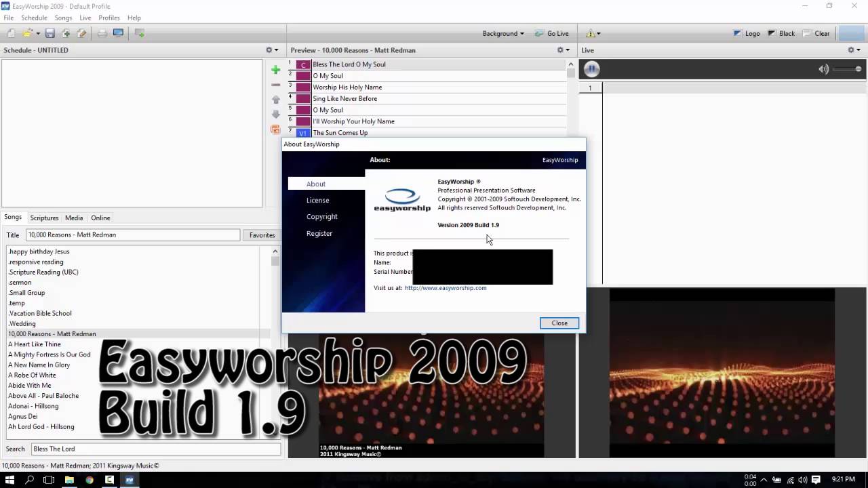
Task: Expand the open schedule dropdown arrow
Action: pos(38,33)
